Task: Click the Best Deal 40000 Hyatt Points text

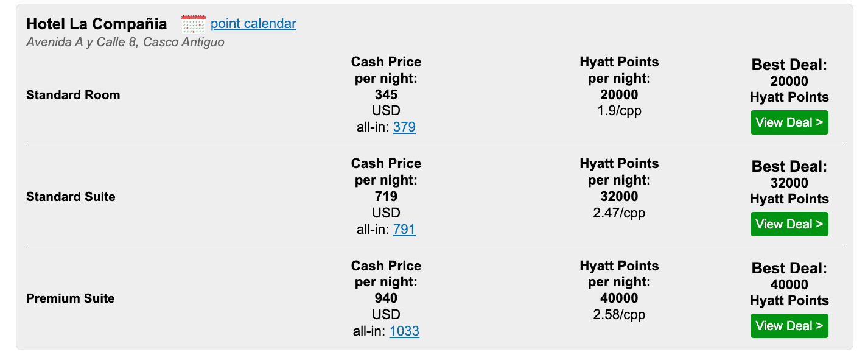Action: 789,284
